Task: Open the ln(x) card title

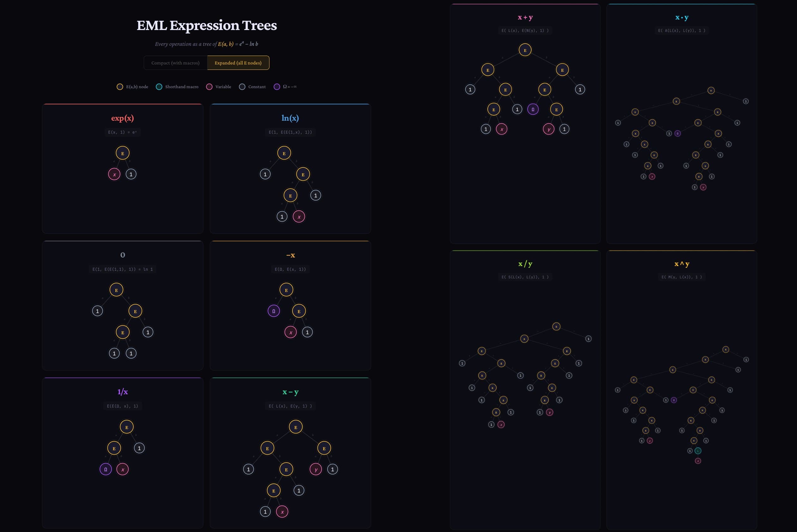Action: point(290,118)
